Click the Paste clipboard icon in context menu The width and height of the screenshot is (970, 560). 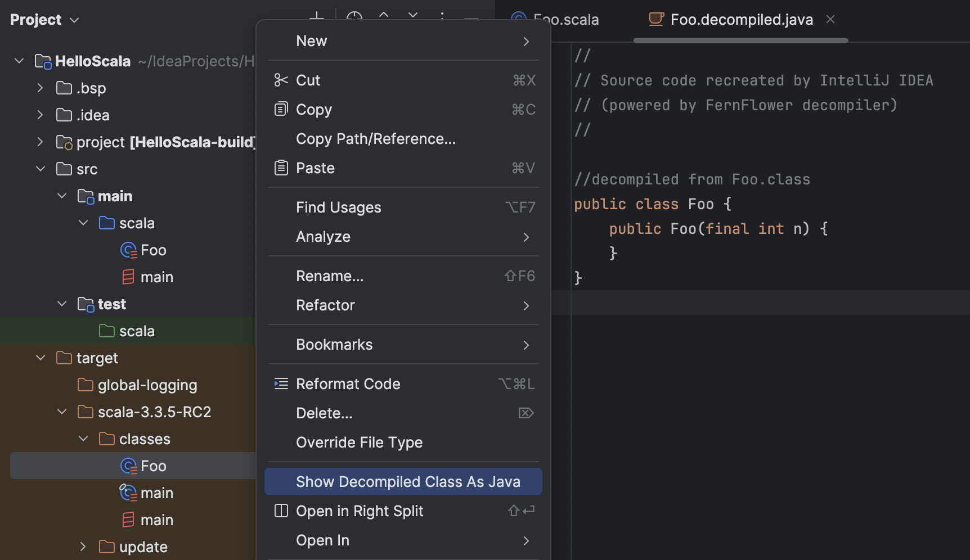point(281,167)
